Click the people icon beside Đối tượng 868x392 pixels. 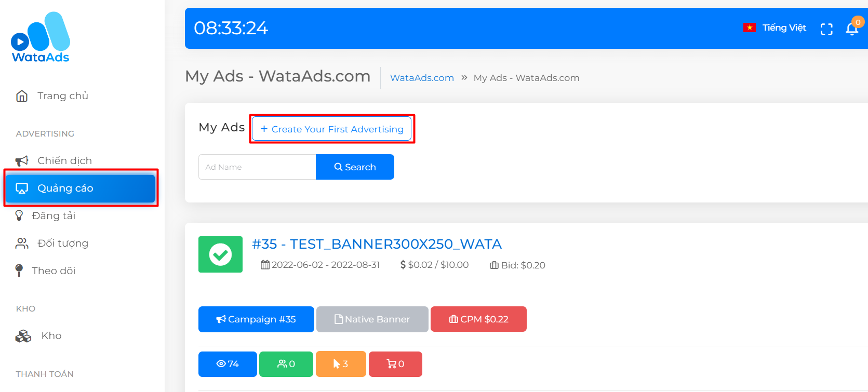pyautogui.click(x=22, y=243)
